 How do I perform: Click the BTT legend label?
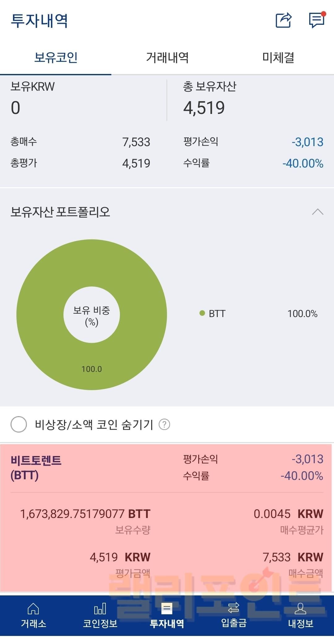point(217,314)
